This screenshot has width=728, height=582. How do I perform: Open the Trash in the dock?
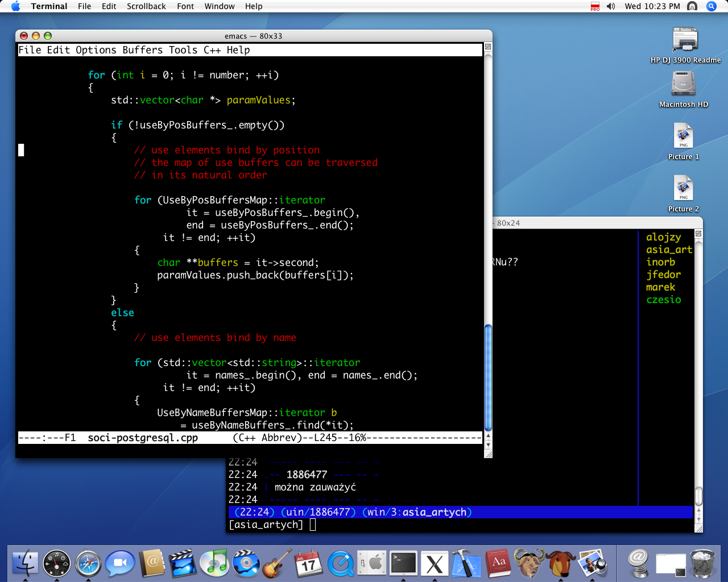703,564
